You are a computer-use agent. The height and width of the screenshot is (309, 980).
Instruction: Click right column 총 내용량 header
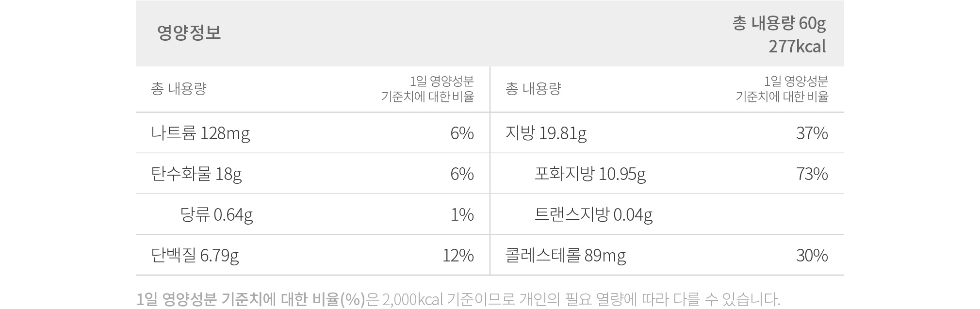click(533, 89)
